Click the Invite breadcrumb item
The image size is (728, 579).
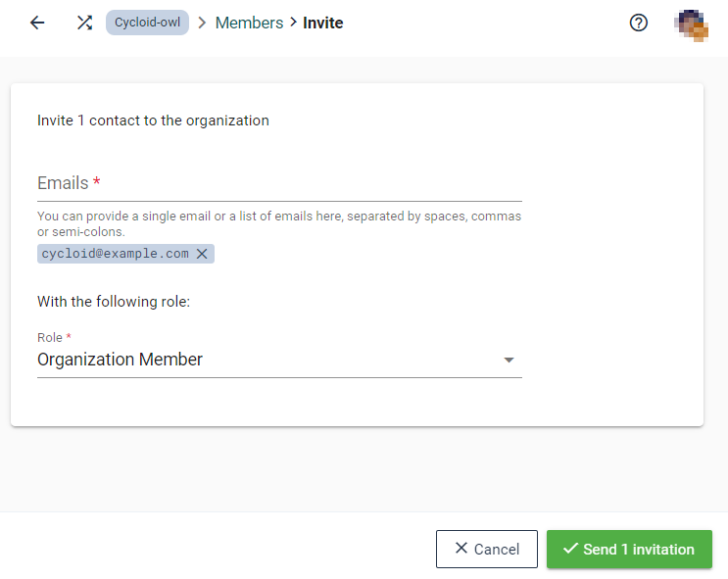click(323, 23)
